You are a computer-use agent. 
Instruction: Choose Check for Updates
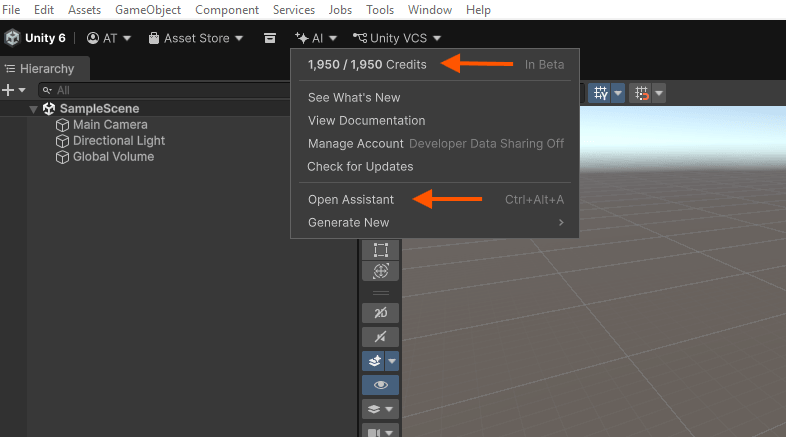click(435, 167)
